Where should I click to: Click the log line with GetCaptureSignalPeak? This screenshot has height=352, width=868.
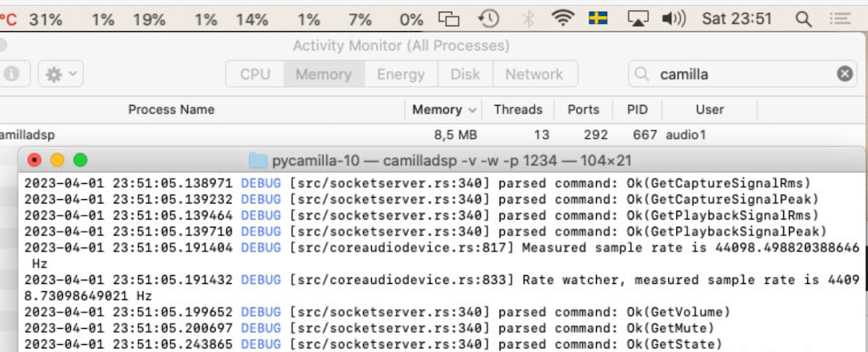422,199
